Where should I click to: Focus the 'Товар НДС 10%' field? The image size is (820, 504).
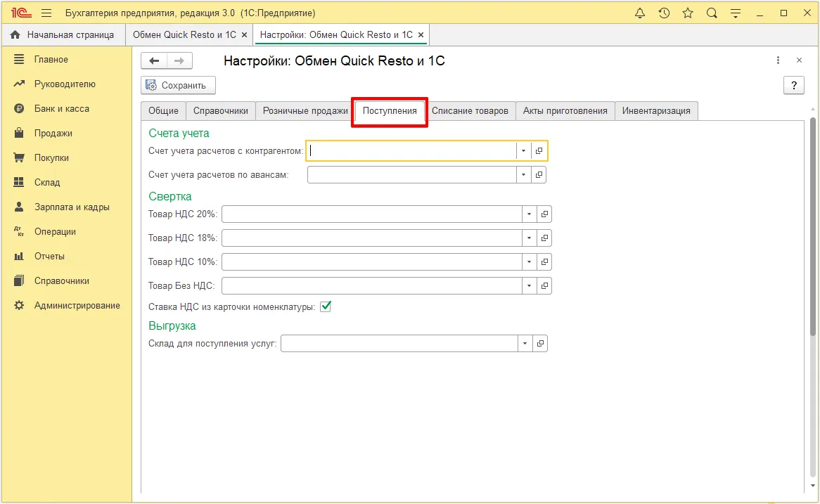[x=372, y=262]
